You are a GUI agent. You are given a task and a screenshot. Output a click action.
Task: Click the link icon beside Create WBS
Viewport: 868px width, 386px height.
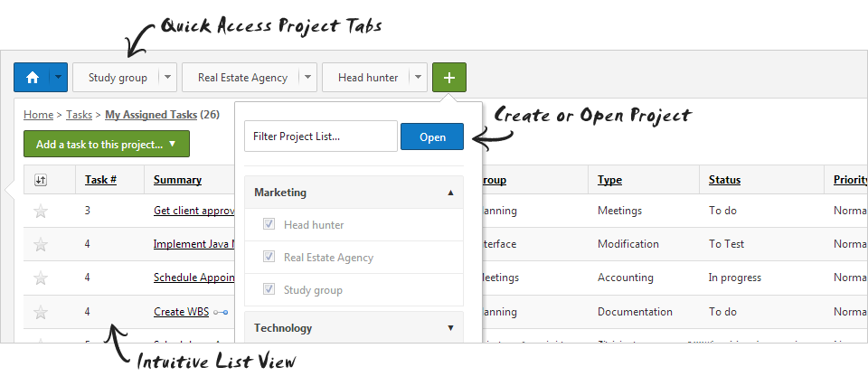point(221,313)
